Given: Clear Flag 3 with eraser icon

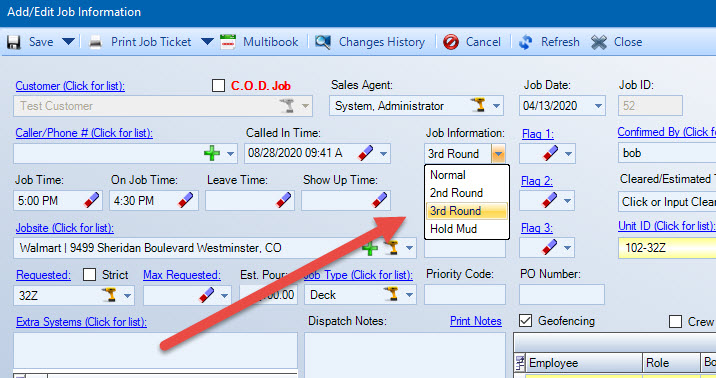Looking at the screenshot, I should click(549, 247).
